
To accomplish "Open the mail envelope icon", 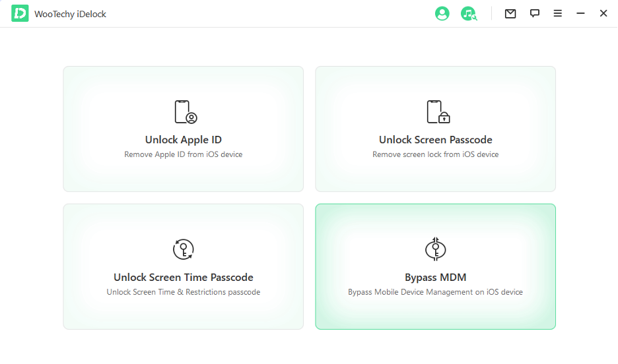I will 510,13.
